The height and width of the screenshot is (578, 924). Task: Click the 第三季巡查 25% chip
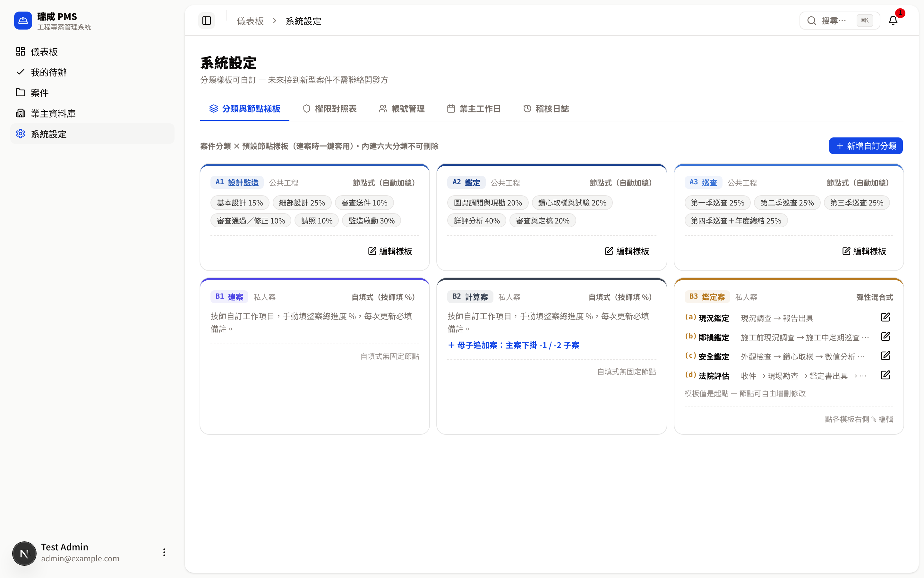[857, 203]
